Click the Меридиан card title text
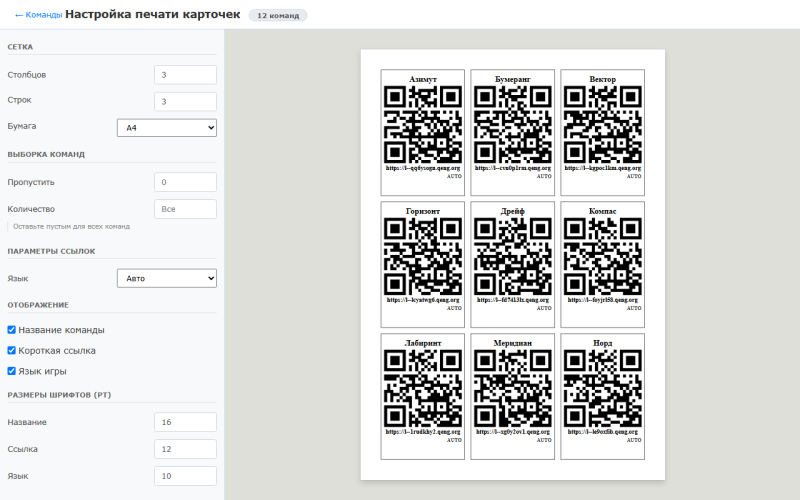800x500 pixels. (x=513, y=343)
